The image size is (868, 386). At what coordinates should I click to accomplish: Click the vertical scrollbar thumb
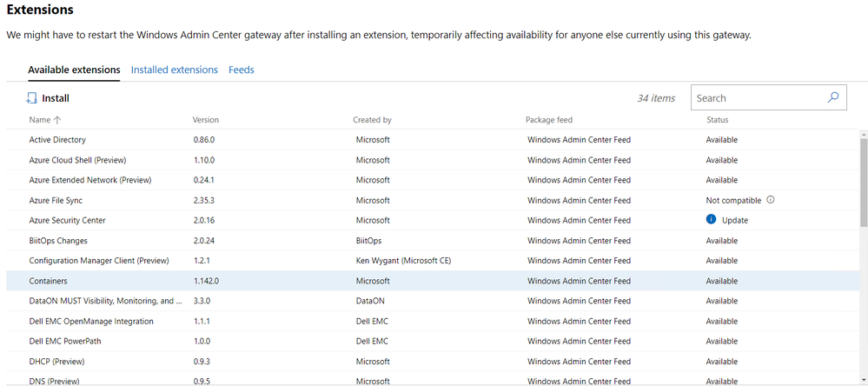point(864,183)
